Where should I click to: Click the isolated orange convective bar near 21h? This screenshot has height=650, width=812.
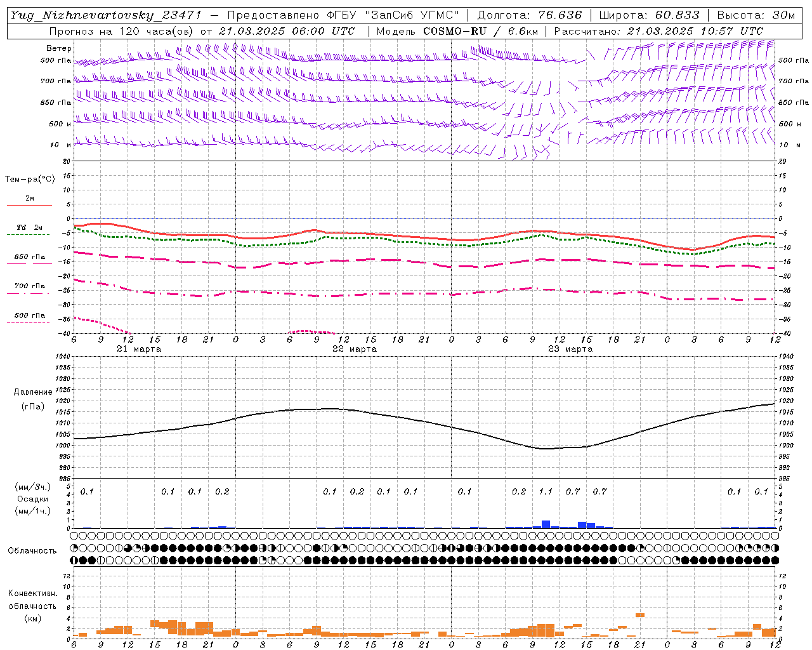tap(640, 615)
